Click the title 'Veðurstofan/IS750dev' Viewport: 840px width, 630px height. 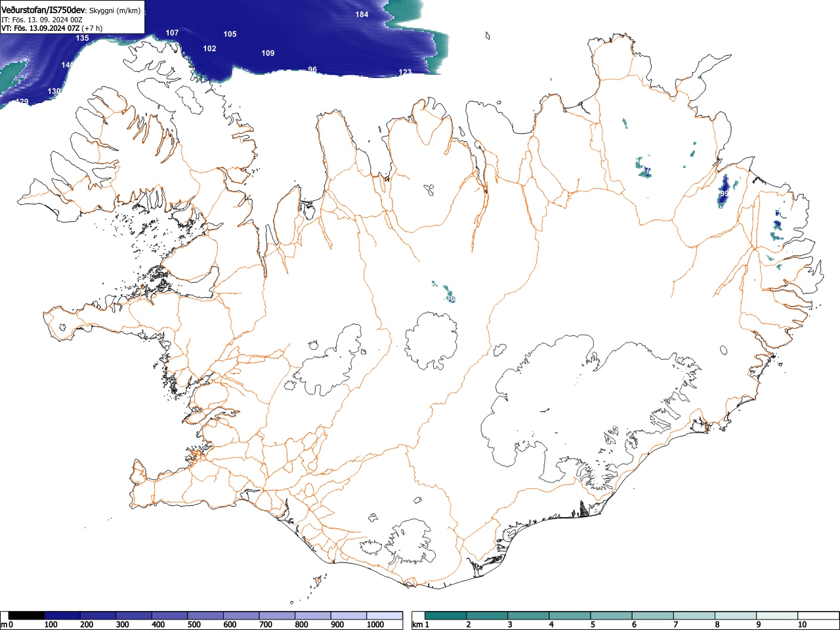tap(43, 10)
